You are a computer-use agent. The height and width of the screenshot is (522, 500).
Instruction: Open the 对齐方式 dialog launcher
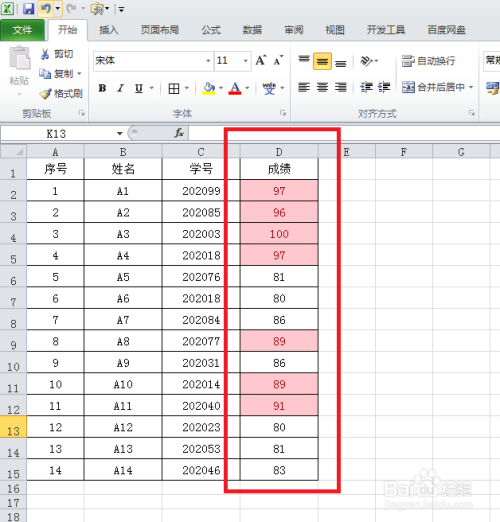point(472,113)
